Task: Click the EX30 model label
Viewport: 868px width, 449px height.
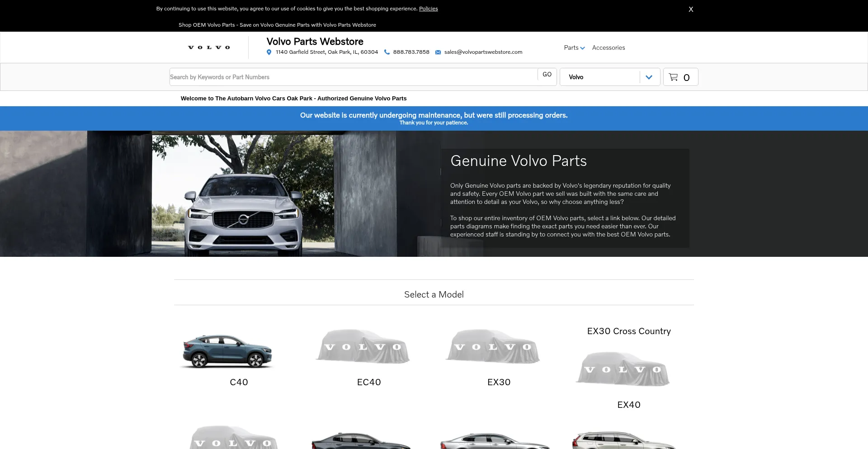Action: point(499,382)
